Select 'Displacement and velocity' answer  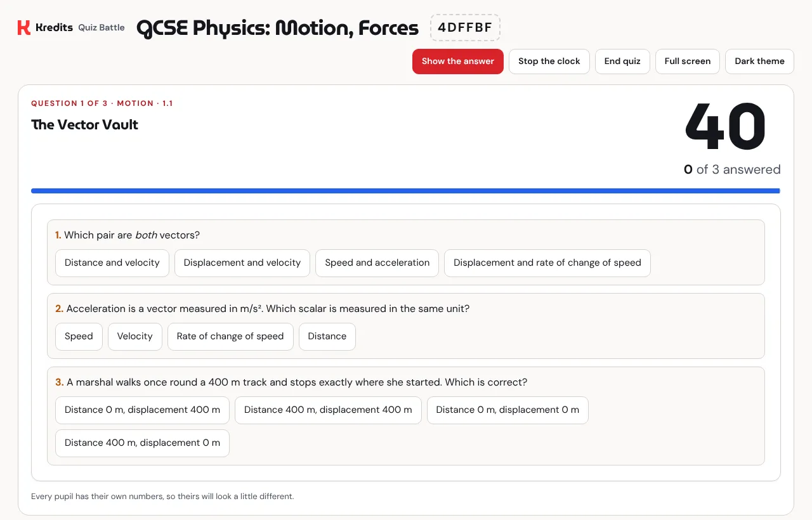(242, 263)
